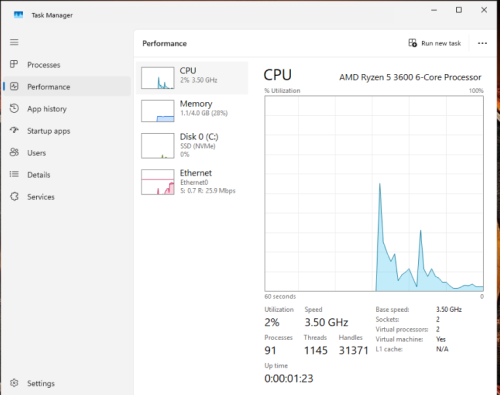The image size is (500, 395).
Task: Open App history page
Action: (47, 109)
